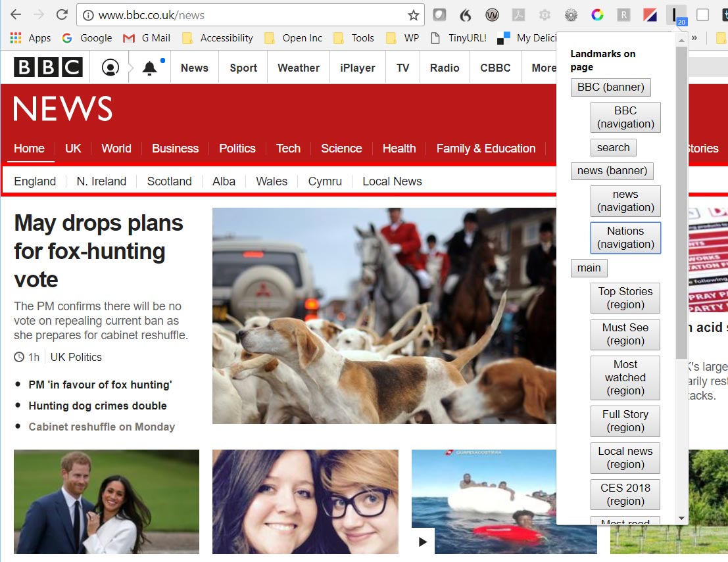The image size is (728, 562).
Task: Click the grey R extension icon
Action: coord(623,15)
